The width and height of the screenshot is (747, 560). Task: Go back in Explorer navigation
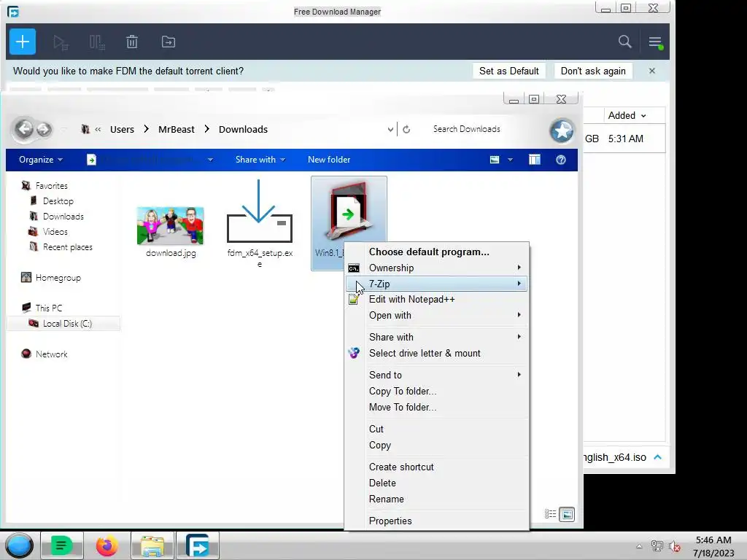pyautogui.click(x=24, y=128)
